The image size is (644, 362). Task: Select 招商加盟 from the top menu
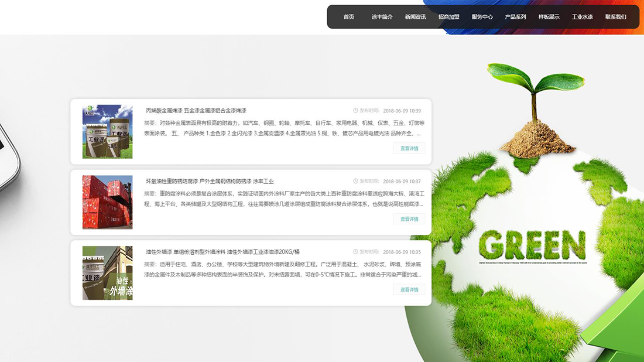tap(448, 17)
